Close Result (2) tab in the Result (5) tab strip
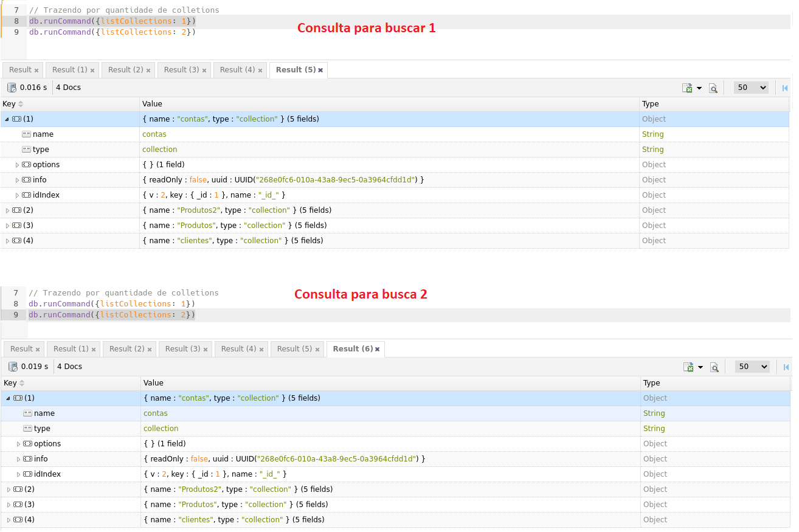 148,70
